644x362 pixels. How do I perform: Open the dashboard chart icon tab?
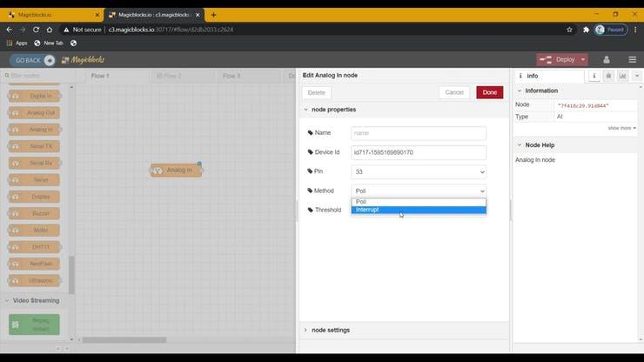(x=623, y=76)
